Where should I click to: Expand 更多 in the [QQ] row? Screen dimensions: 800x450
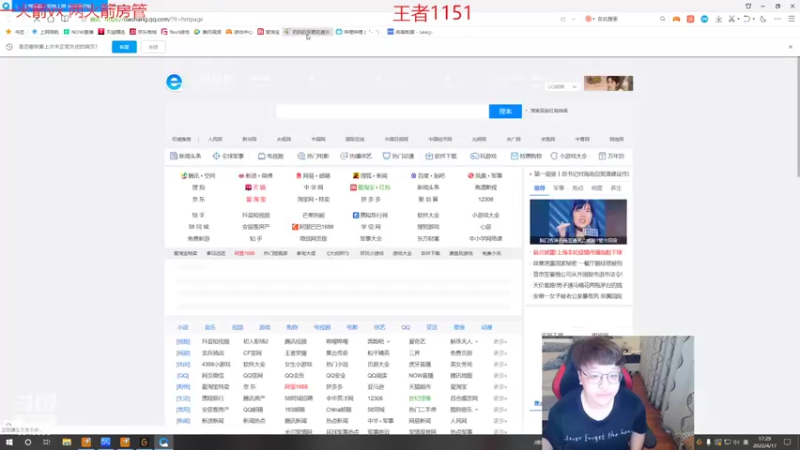click(x=500, y=376)
